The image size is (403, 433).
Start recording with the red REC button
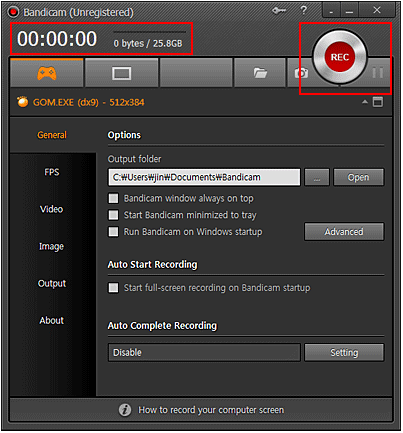339,57
